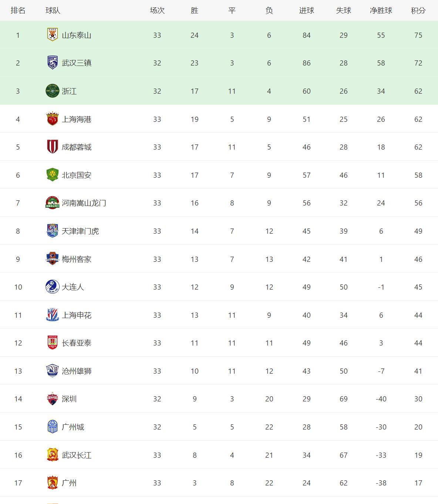438x504 pixels.
Task: Click the Chengdu Rongcheng striped logo
Action: click(53, 147)
